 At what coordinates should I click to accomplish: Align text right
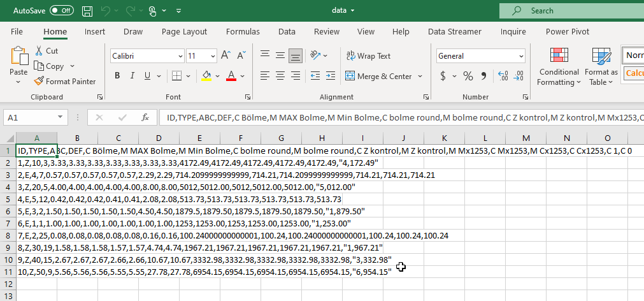(x=296, y=76)
